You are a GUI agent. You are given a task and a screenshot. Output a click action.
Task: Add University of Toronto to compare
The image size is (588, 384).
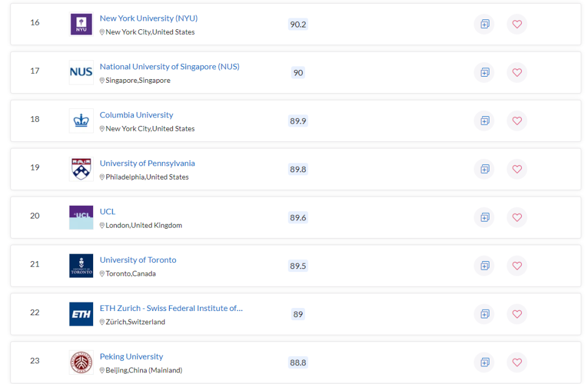pos(485,266)
